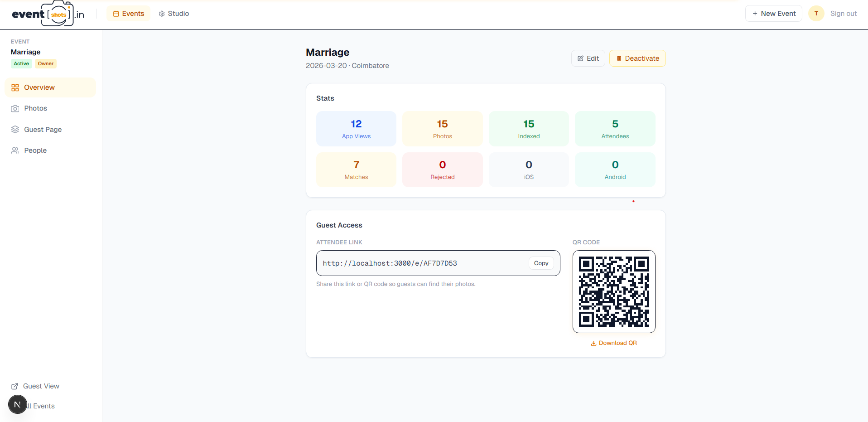This screenshot has height=422, width=868.
Task: Open the People section icon
Action: pos(15,150)
